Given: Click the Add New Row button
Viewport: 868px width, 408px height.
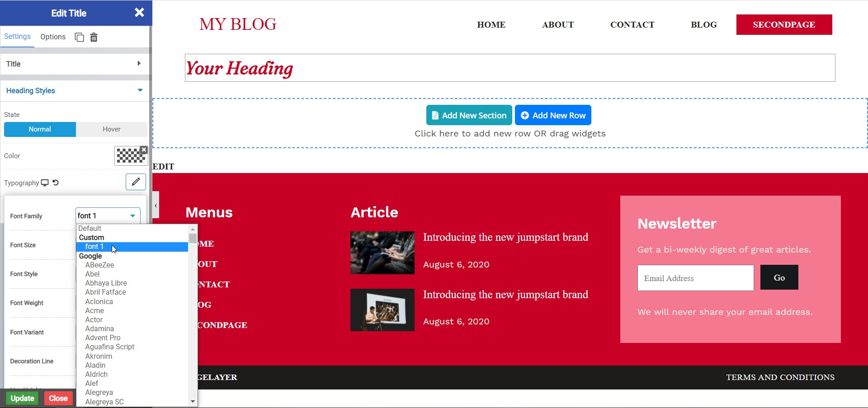Looking at the screenshot, I should 553,115.
